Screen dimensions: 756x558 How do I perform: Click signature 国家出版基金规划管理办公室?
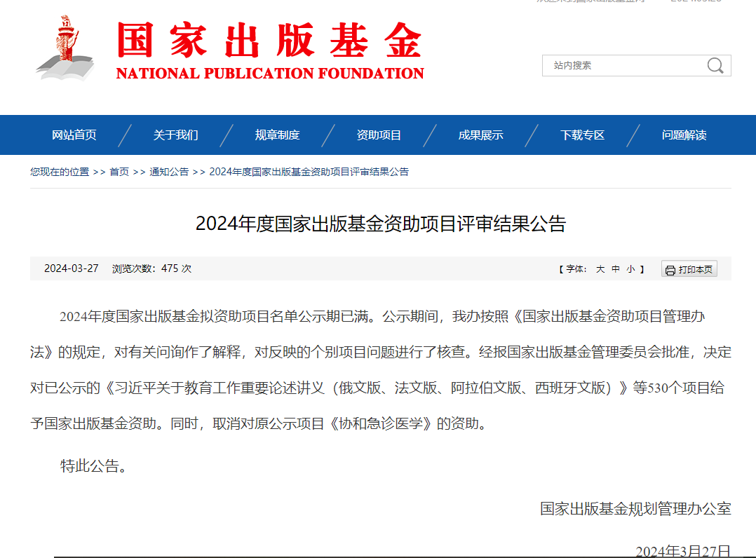pos(635,509)
